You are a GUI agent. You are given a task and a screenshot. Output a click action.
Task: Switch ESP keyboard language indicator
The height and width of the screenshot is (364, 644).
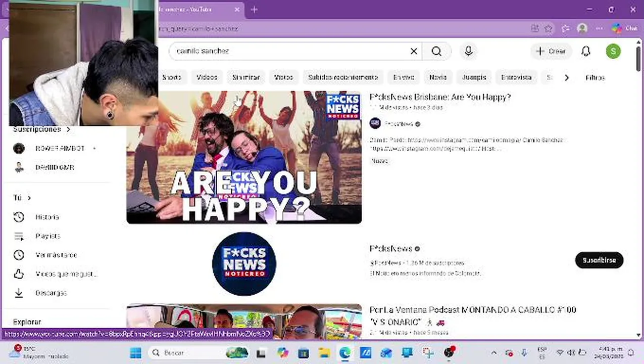coord(542,352)
